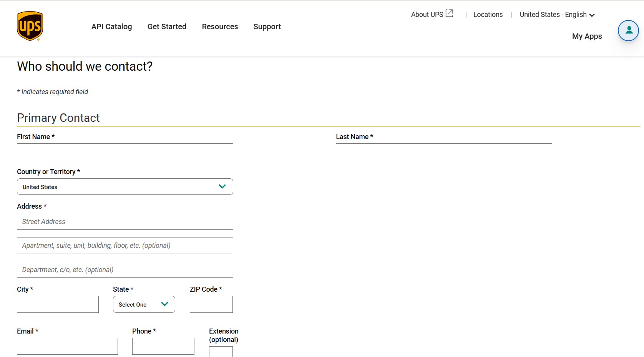The height and width of the screenshot is (357, 644).
Task: Click the chevron next to United States - English
Action: (593, 15)
